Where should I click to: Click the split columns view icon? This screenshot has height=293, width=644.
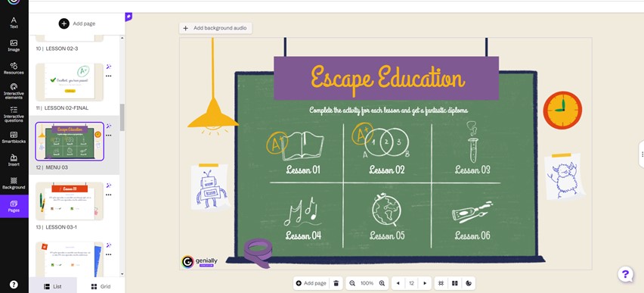click(455, 283)
